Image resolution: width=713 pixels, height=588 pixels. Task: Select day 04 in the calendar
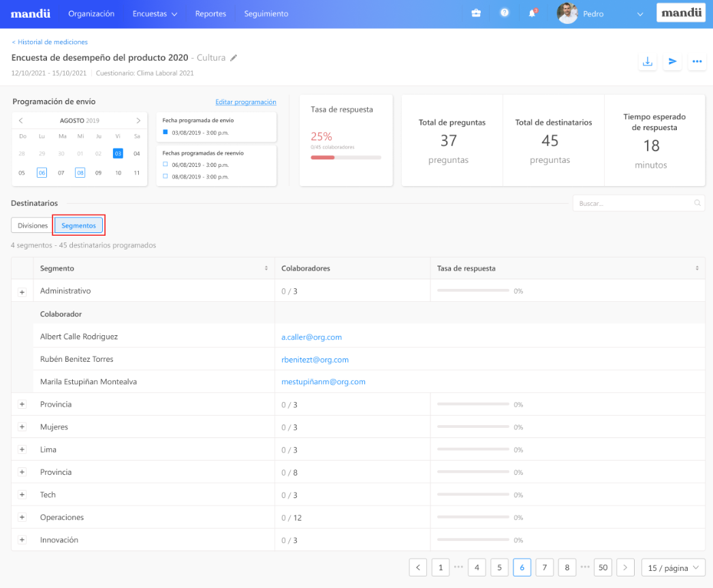[x=136, y=153]
